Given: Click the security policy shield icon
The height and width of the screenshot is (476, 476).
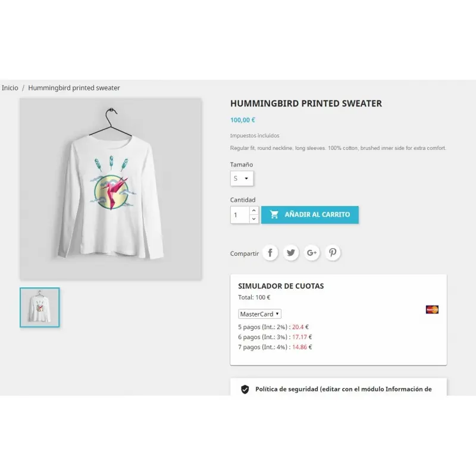Looking at the screenshot, I should tap(245, 389).
